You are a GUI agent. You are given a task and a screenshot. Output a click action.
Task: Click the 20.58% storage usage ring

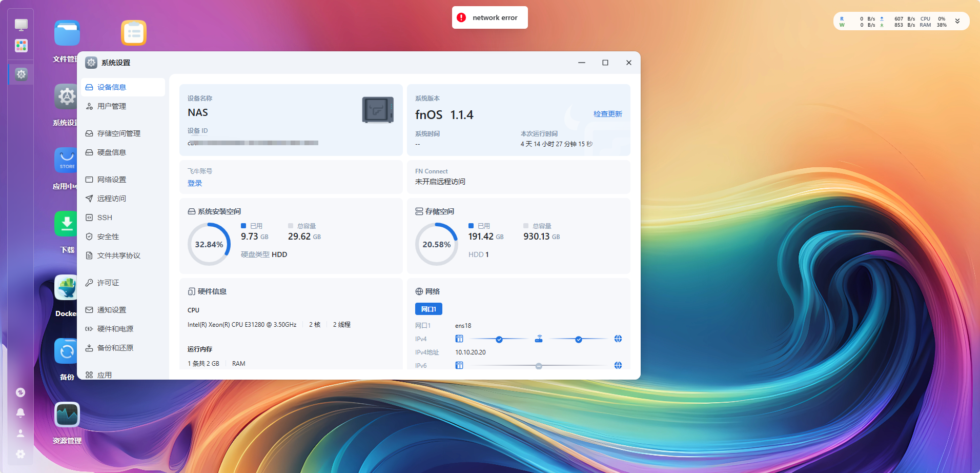(437, 244)
